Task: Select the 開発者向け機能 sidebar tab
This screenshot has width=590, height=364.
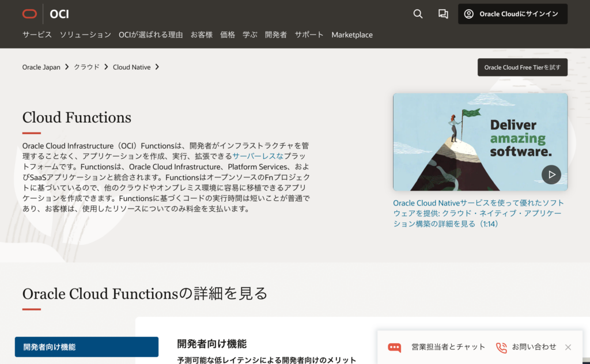Action: (86, 347)
